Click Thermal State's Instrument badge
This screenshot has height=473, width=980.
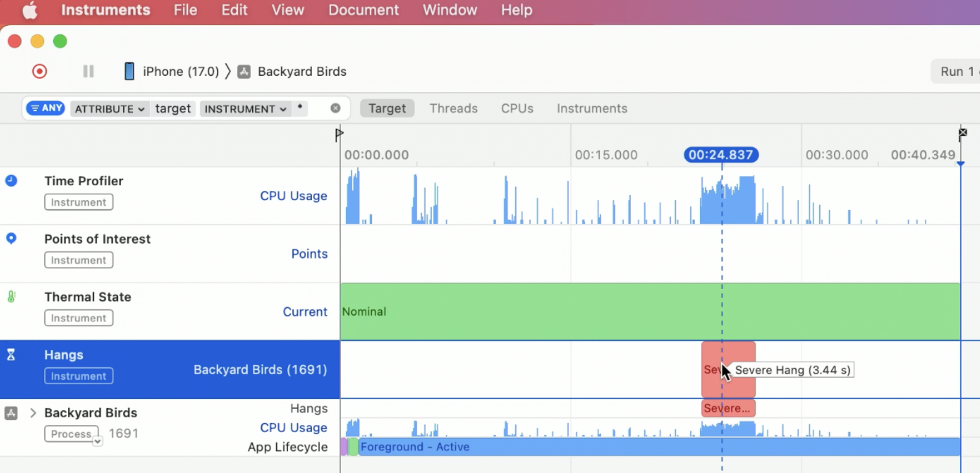point(78,318)
